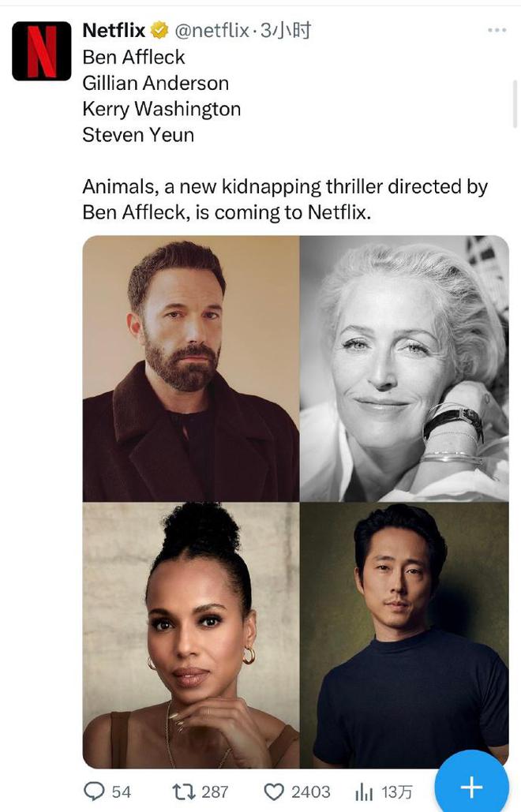Viewport: 521px width, 812px height.
Task: View the bottom-left woman with earrings photo
Action: coord(191,635)
